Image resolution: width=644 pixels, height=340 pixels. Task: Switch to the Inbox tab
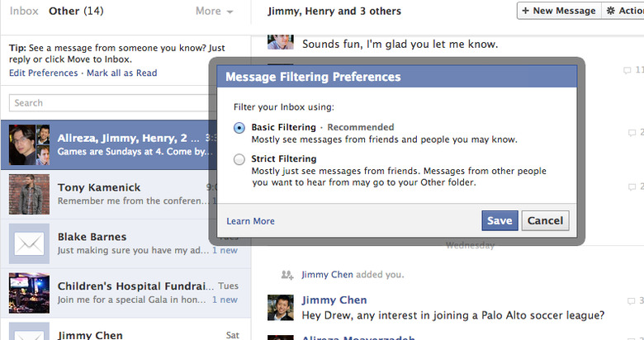(x=24, y=11)
